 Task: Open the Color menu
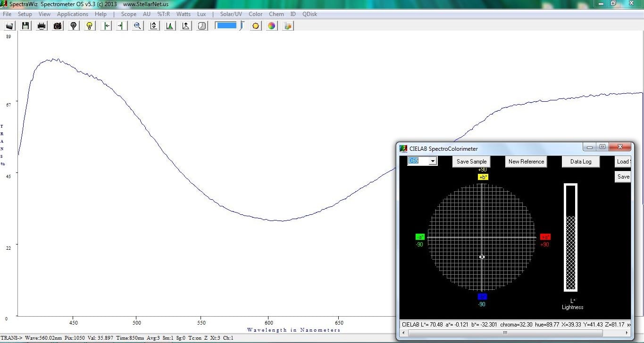256,14
